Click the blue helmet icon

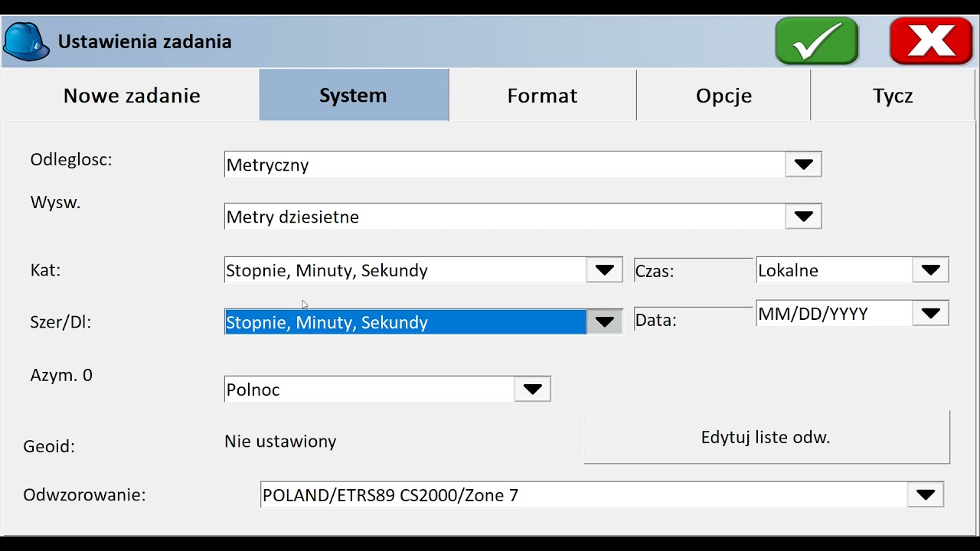26,41
